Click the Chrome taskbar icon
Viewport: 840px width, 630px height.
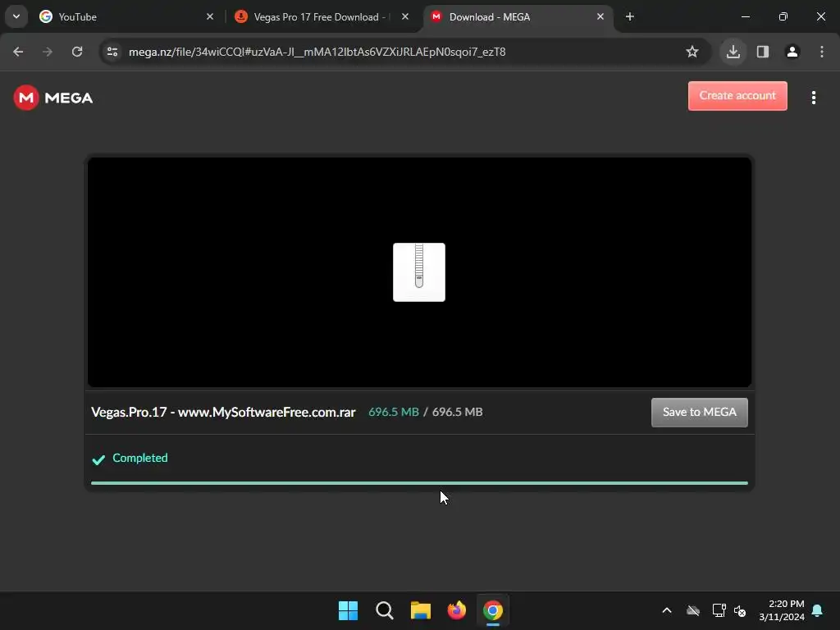point(493,610)
